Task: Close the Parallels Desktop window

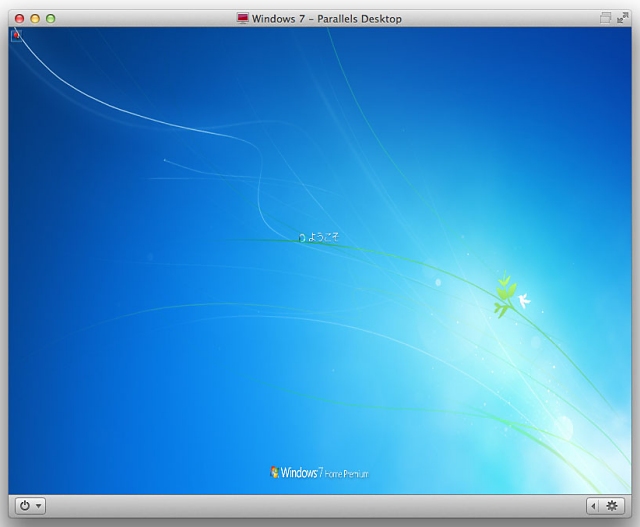Action: pyautogui.click(x=19, y=18)
